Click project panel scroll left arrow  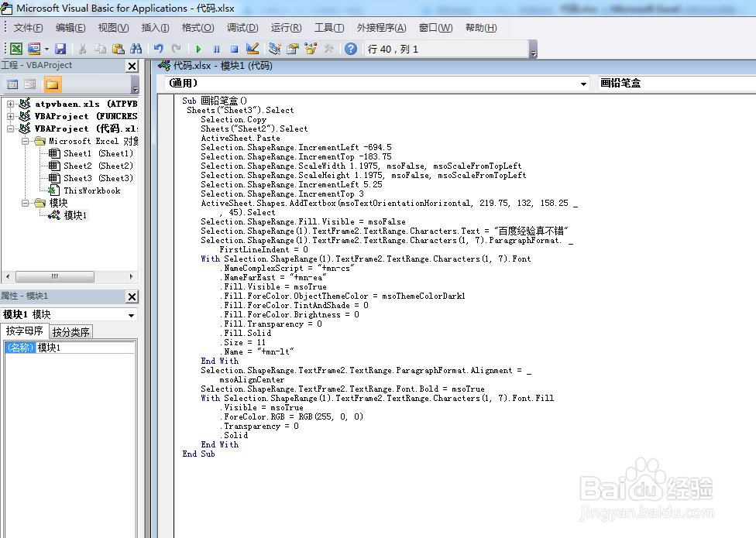point(7,277)
